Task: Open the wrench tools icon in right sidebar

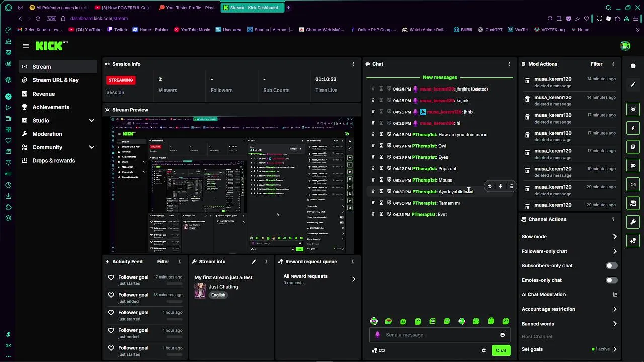Action: [633, 222]
